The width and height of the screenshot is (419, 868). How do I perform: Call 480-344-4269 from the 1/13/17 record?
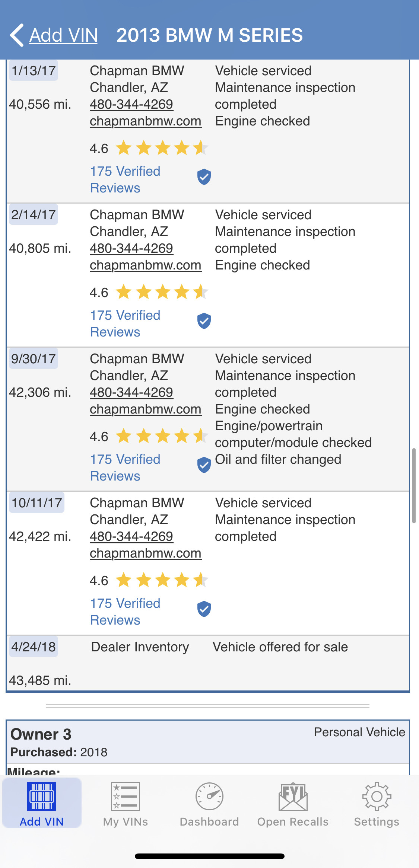click(x=131, y=104)
